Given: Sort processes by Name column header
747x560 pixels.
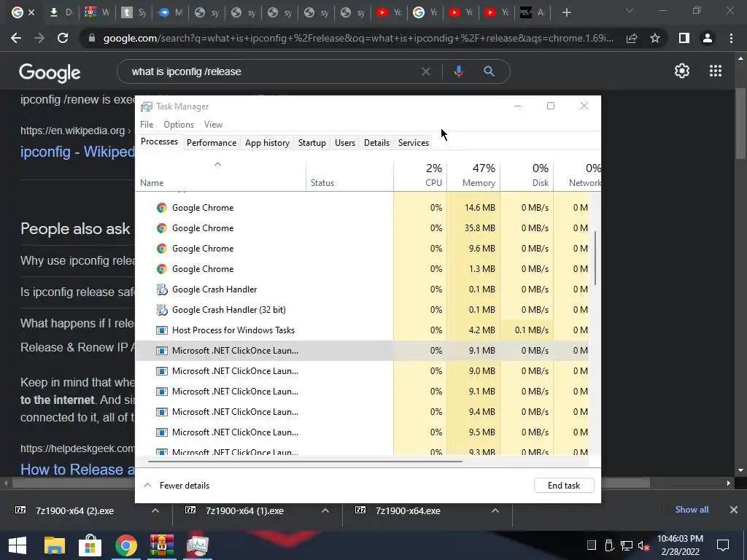Looking at the screenshot, I should coord(220,175).
